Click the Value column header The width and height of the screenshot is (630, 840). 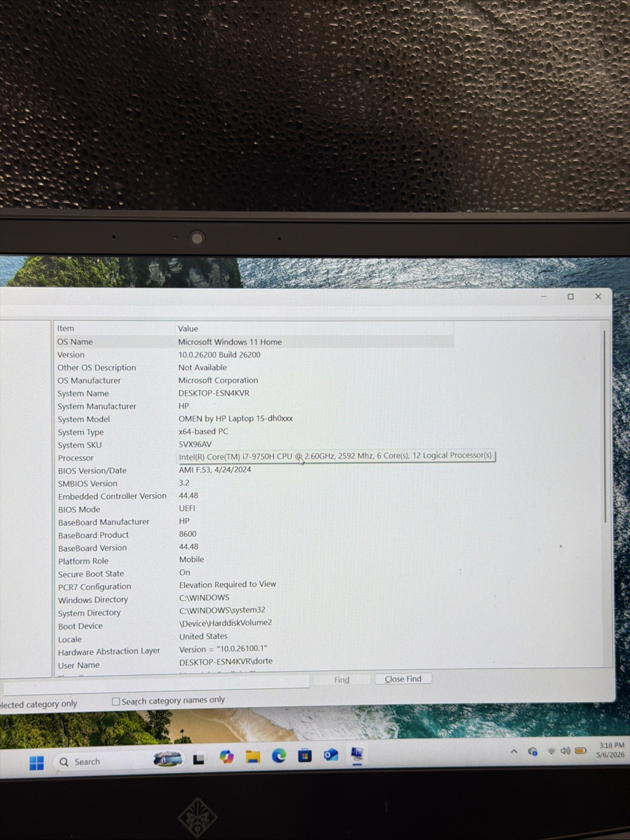coord(314,328)
